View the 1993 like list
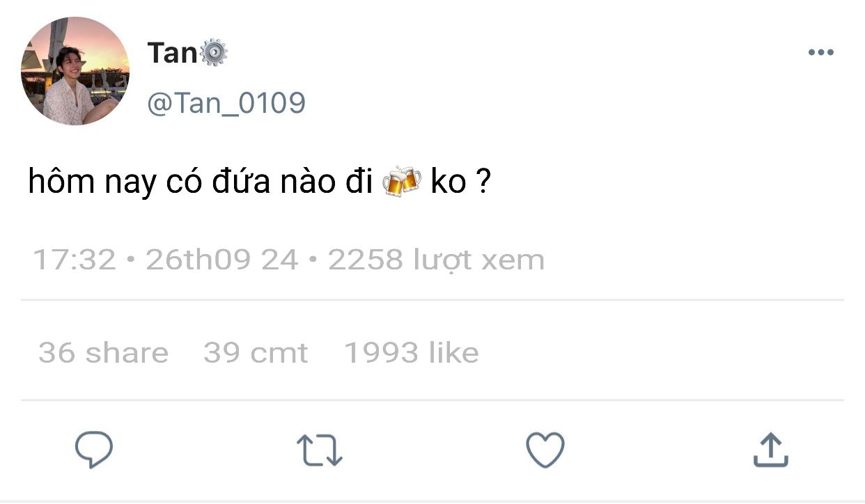Viewport: 865px width, 504px height. 412,353
